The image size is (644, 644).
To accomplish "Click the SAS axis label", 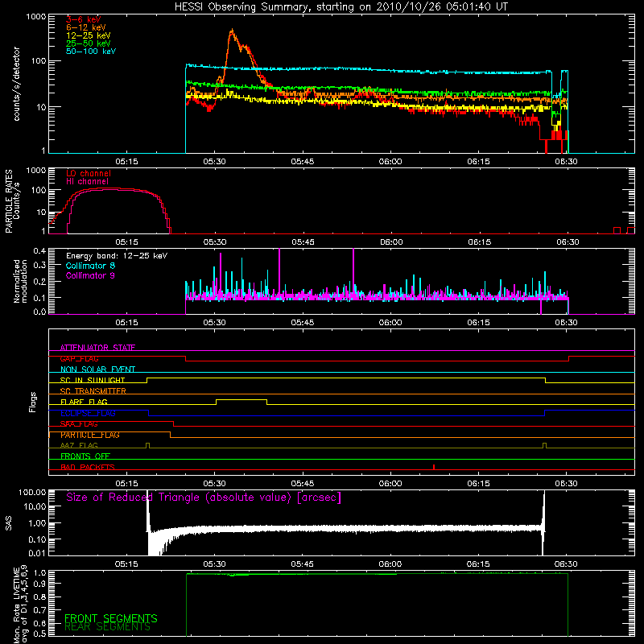I will (9, 523).
